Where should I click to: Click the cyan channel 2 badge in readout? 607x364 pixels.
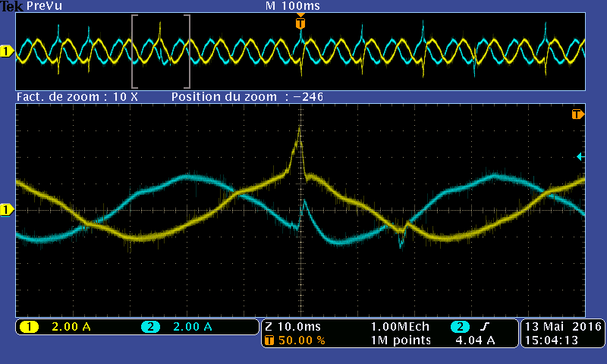click(x=150, y=327)
